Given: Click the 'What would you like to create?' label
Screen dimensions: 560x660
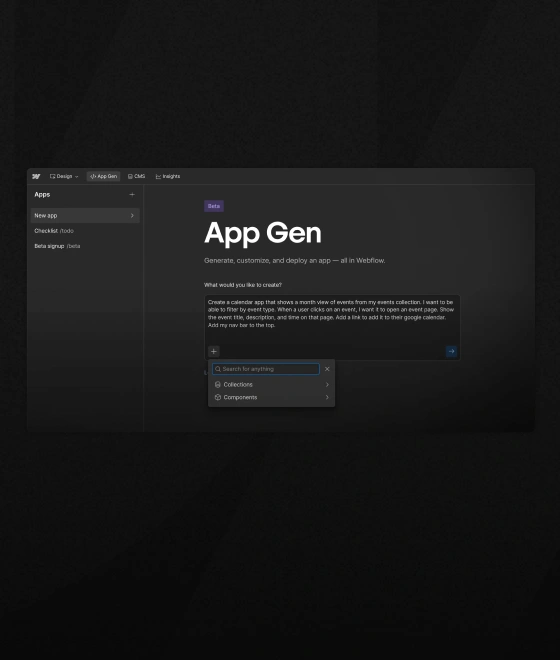Looking at the screenshot, I should 243,285.
